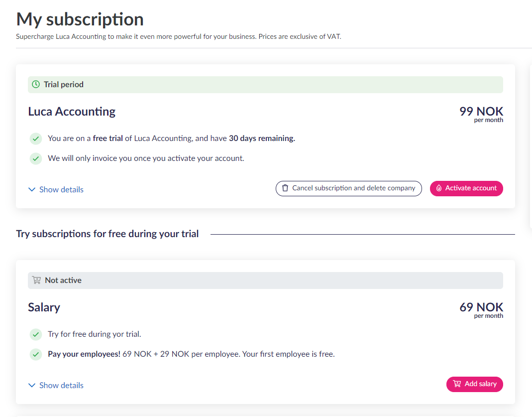Click the My subscription page heading
The height and width of the screenshot is (417, 532).
click(x=80, y=19)
